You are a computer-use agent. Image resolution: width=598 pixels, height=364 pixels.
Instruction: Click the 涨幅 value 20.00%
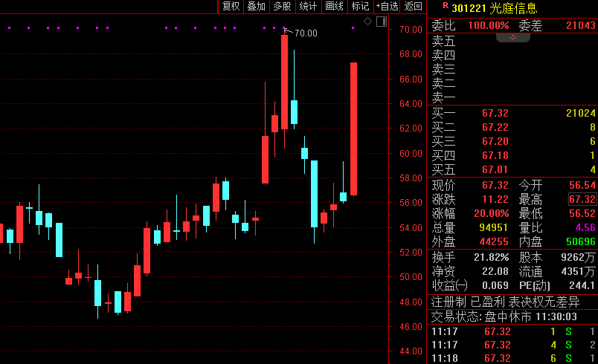(491, 213)
